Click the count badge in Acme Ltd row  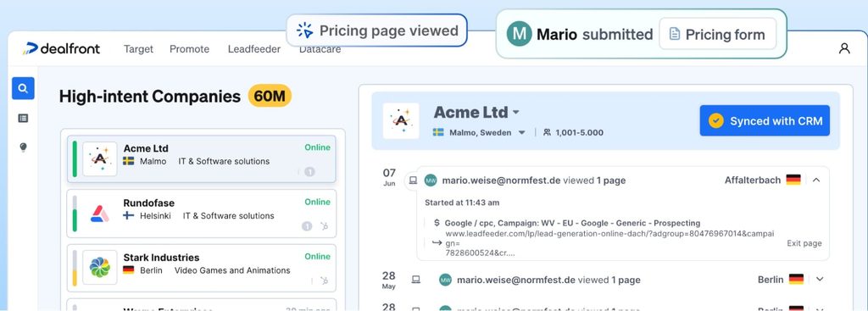[x=309, y=171]
